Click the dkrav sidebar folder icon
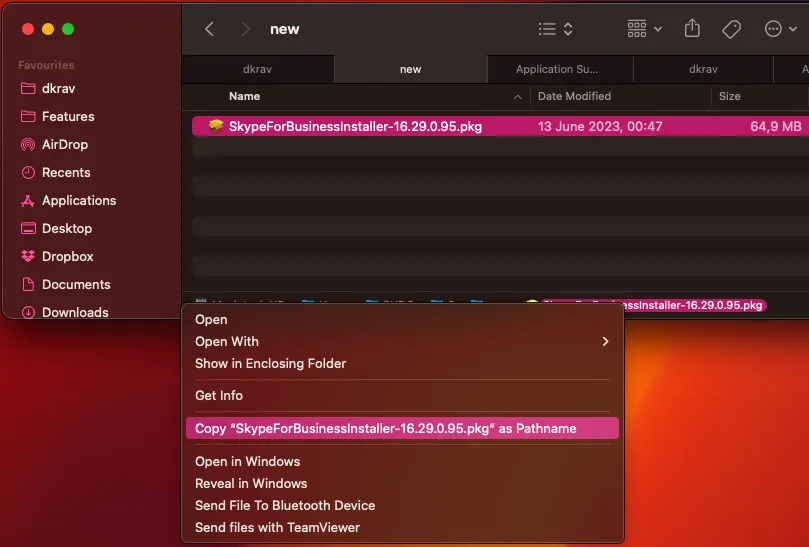The height and width of the screenshot is (547, 809). click(28, 88)
